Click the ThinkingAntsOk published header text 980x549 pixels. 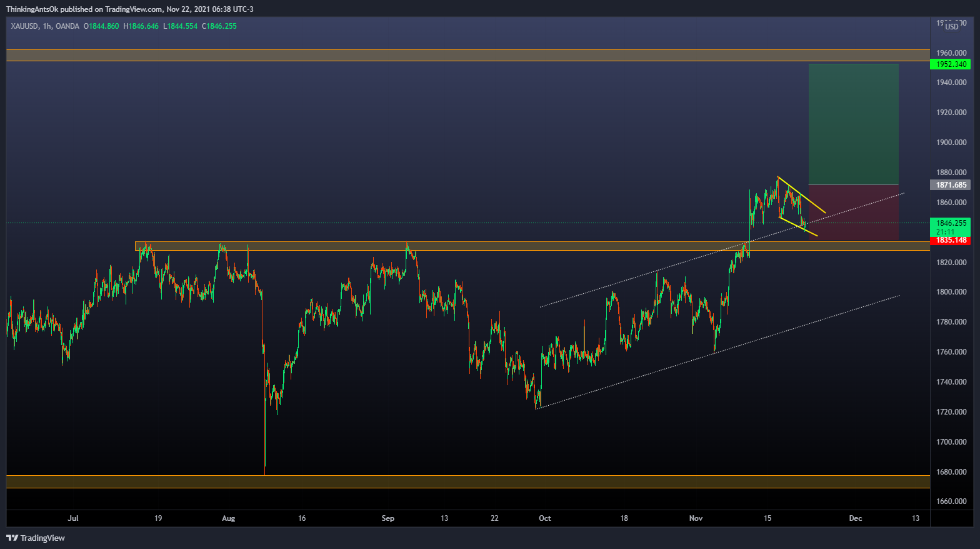click(129, 9)
